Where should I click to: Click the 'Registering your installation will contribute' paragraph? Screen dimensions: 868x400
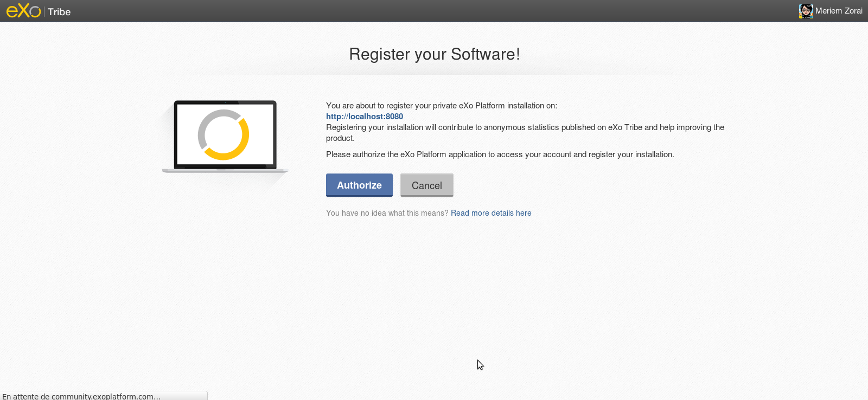pos(525,133)
